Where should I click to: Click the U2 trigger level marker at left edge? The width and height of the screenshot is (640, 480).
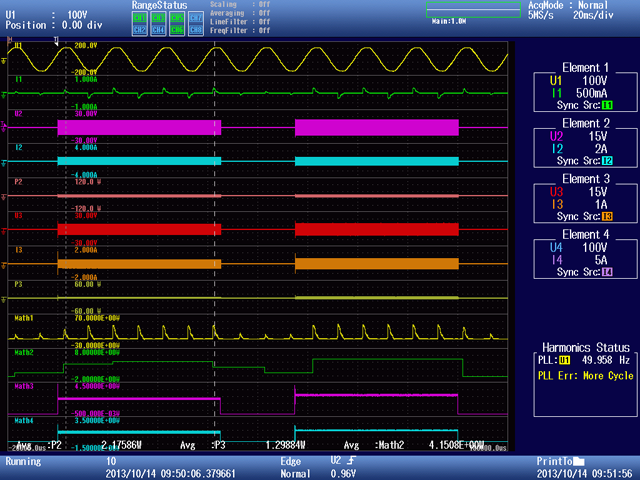click(4, 126)
